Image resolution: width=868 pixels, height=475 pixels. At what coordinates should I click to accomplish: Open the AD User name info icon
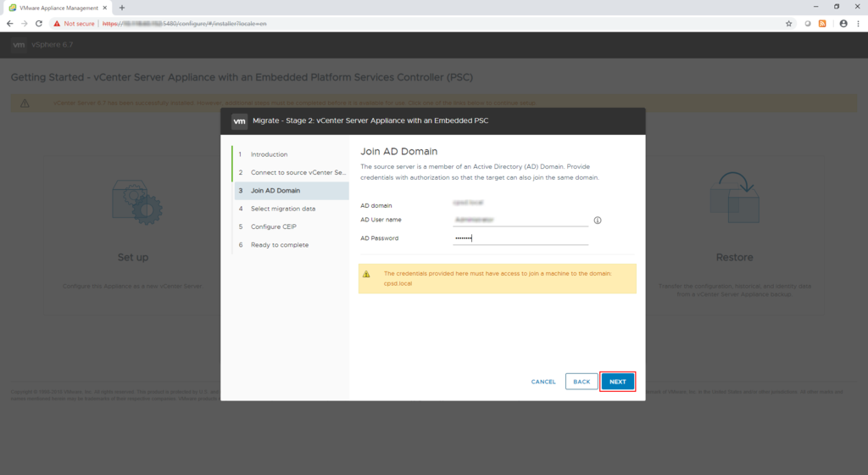(598, 221)
